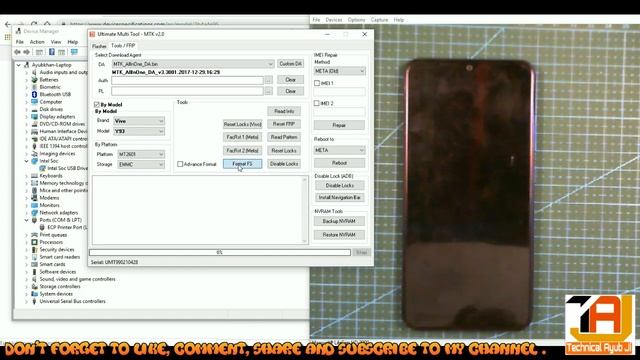Click the PL file path field
The image size is (640, 360).
pyautogui.click(x=187, y=91)
